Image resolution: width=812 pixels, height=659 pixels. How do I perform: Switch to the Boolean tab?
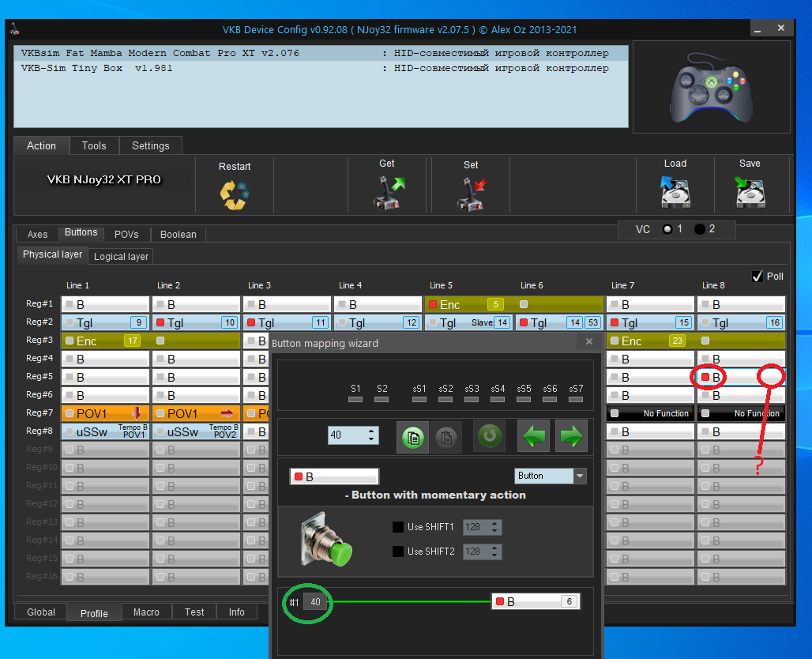click(x=179, y=234)
